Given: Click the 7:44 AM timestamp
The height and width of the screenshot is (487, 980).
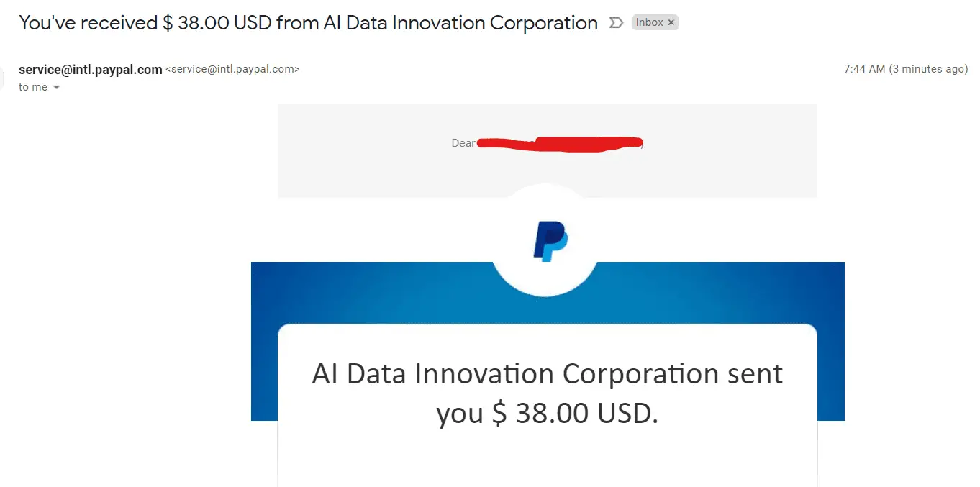Looking at the screenshot, I should [x=864, y=70].
